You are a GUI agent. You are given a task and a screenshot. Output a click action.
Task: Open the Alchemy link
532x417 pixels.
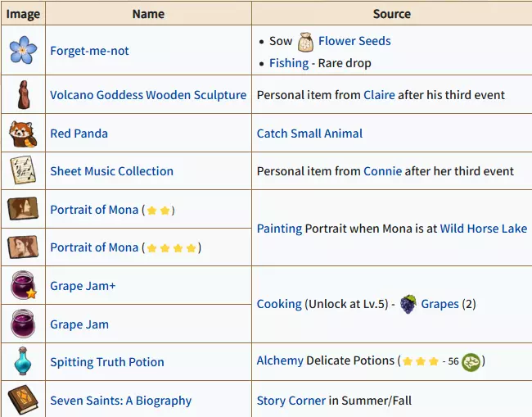(280, 360)
